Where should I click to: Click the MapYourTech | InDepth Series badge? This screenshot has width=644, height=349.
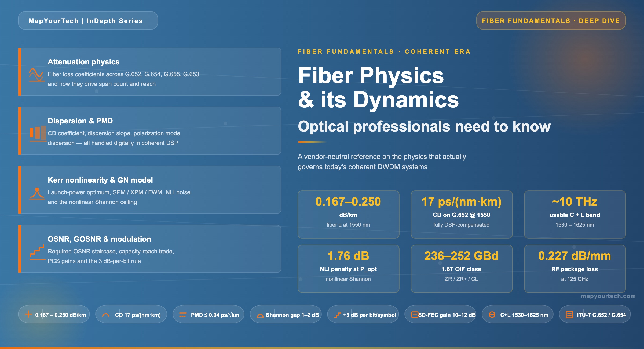pyautogui.click(x=88, y=21)
